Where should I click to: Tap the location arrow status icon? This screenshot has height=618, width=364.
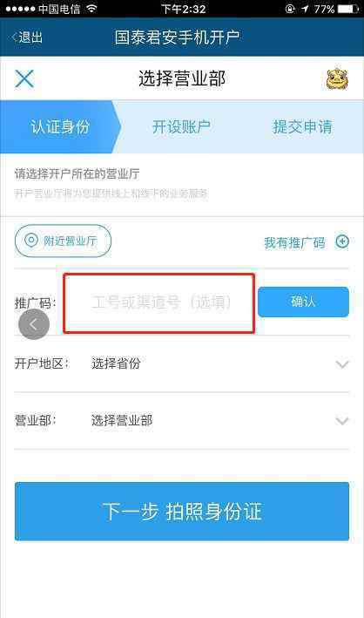point(305,9)
